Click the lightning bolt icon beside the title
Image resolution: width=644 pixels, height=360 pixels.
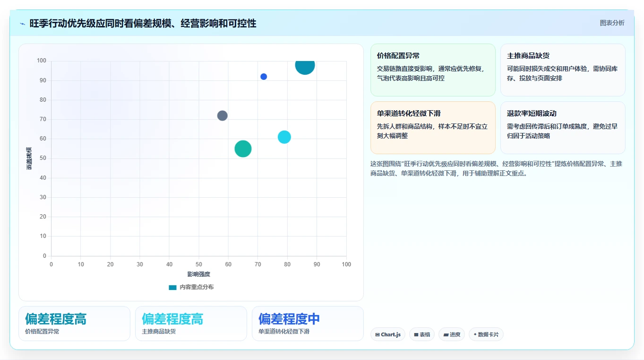[23, 24]
